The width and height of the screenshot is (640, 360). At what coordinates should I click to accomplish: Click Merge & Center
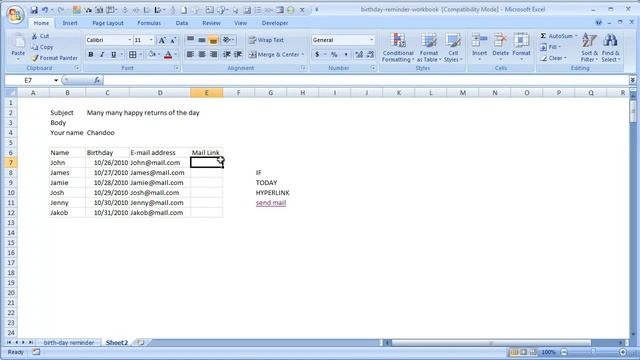tap(274, 54)
